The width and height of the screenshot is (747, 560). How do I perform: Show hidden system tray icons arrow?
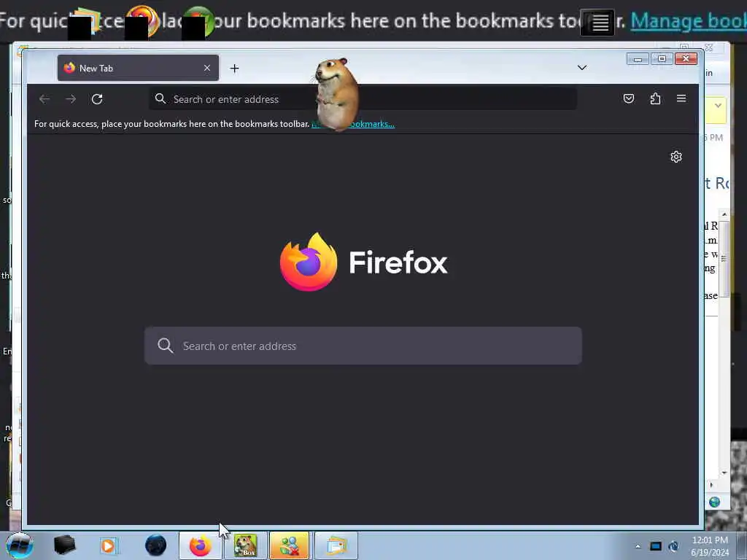[638, 546]
